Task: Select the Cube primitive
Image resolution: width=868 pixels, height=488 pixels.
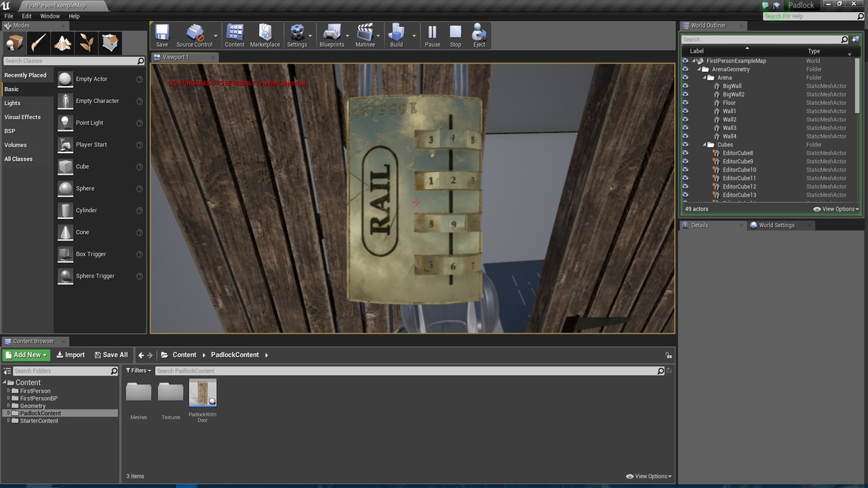Action: tap(100, 167)
